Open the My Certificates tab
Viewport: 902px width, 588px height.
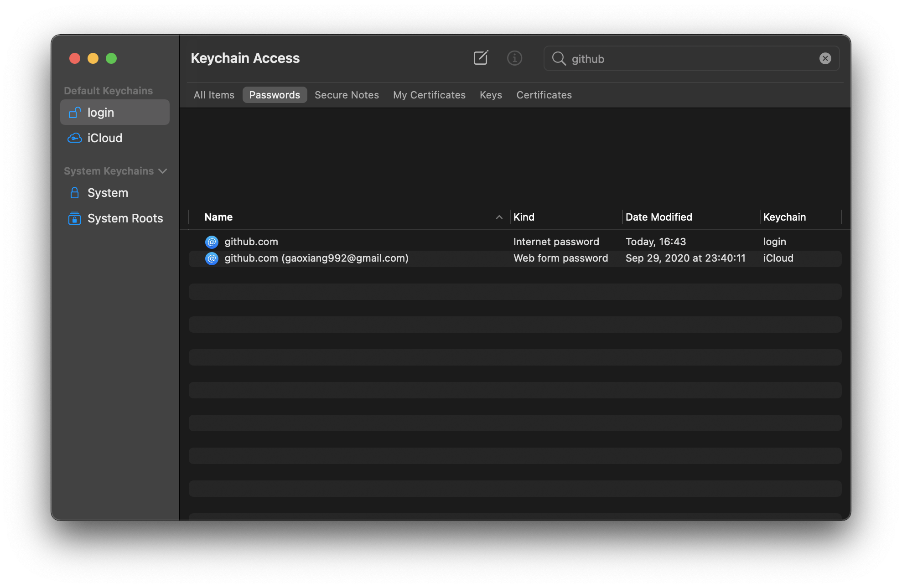click(429, 95)
